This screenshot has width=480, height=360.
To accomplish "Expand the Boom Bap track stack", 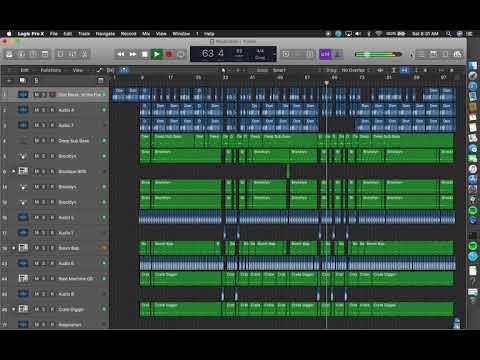I will point(14,248).
